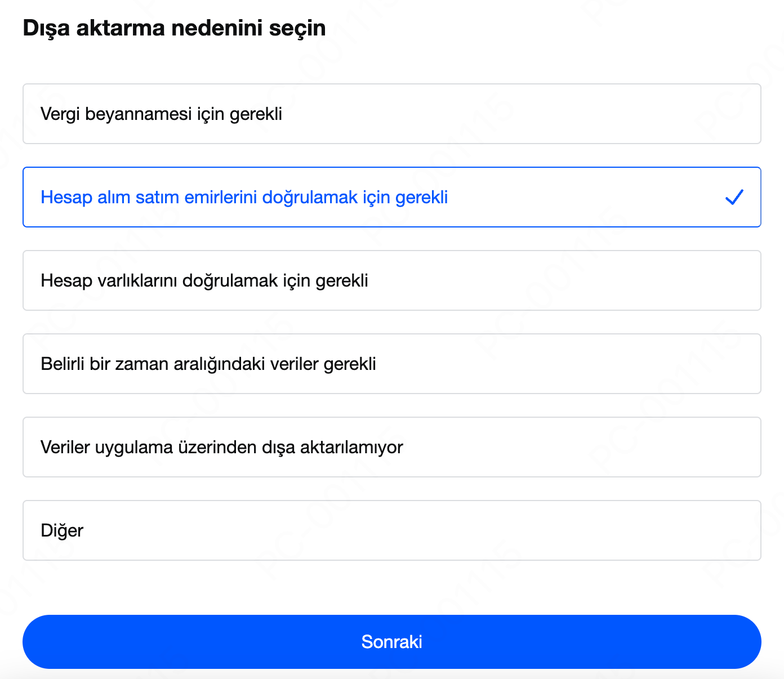Select the tax declaration export reason row
The width and height of the screenshot is (784, 679).
[392, 114]
